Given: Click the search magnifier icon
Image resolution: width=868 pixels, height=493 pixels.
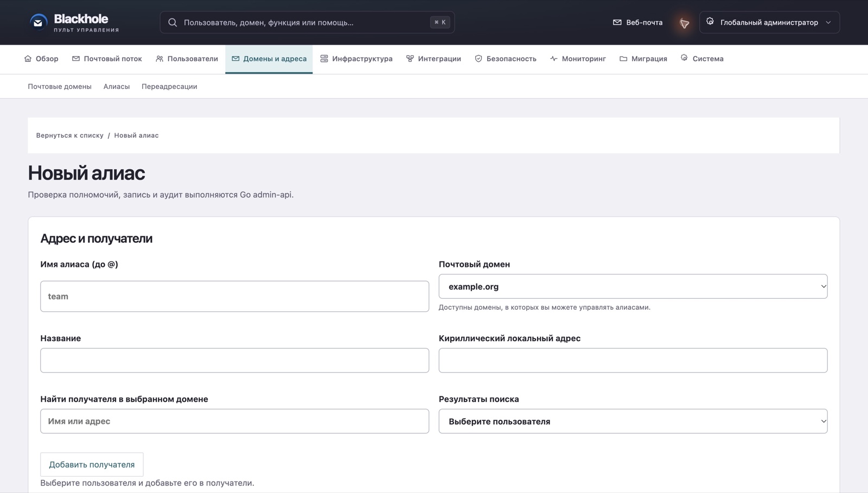Looking at the screenshot, I should coord(173,22).
